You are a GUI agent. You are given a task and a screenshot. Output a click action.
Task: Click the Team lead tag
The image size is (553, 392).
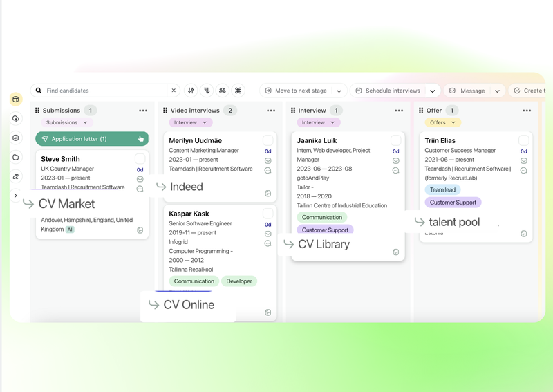(442, 189)
